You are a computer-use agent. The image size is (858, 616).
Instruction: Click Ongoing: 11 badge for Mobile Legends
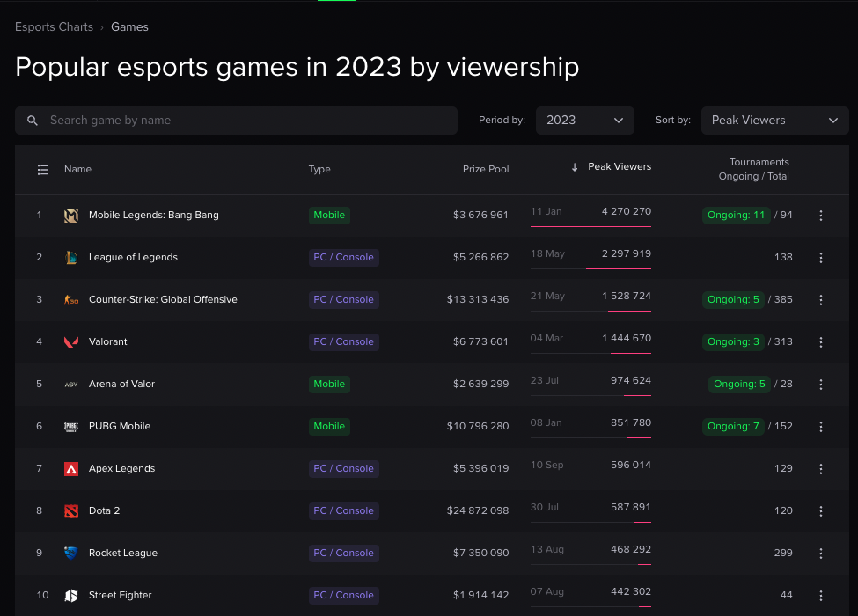coord(736,216)
